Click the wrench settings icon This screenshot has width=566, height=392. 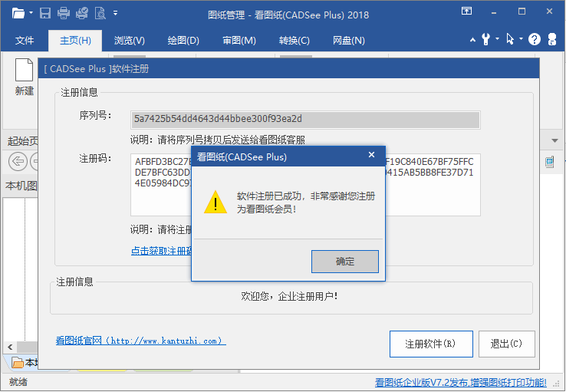[x=486, y=39]
